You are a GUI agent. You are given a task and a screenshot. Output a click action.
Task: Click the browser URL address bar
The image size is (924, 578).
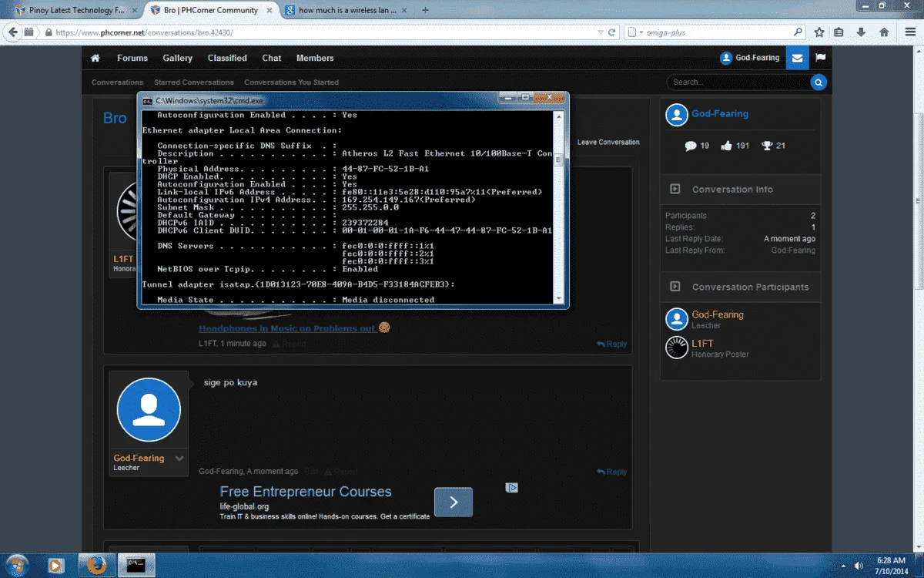(x=323, y=32)
